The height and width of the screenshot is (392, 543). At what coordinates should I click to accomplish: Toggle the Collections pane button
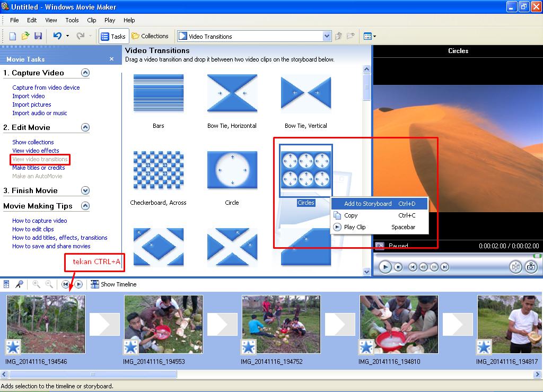point(150,36)
